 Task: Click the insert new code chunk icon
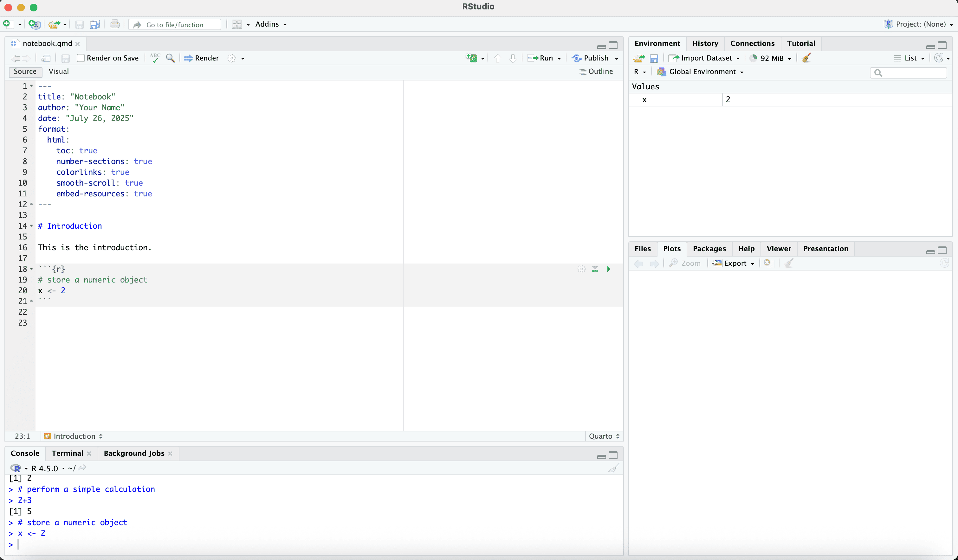tap(472, 58)
